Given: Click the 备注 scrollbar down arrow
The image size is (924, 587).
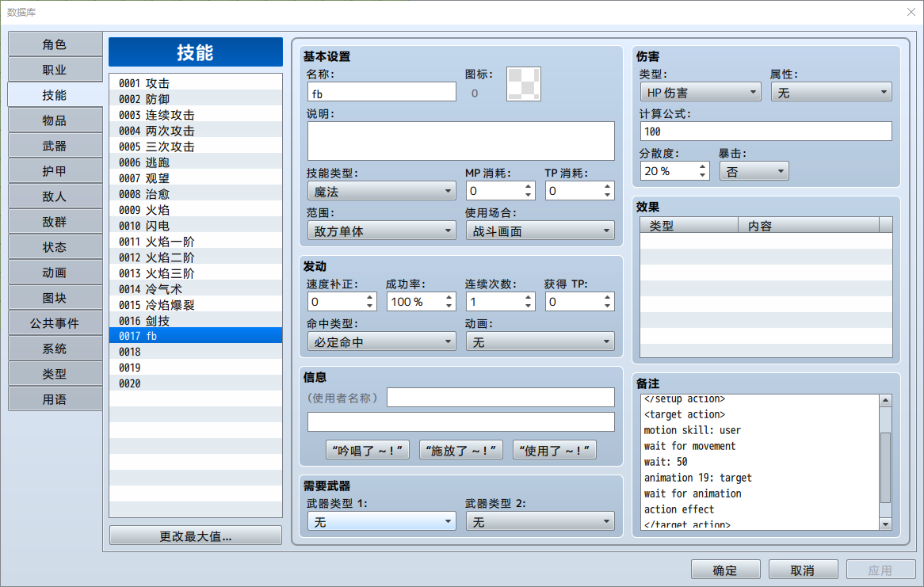Looking at the screenshot, I should [885, 524].
